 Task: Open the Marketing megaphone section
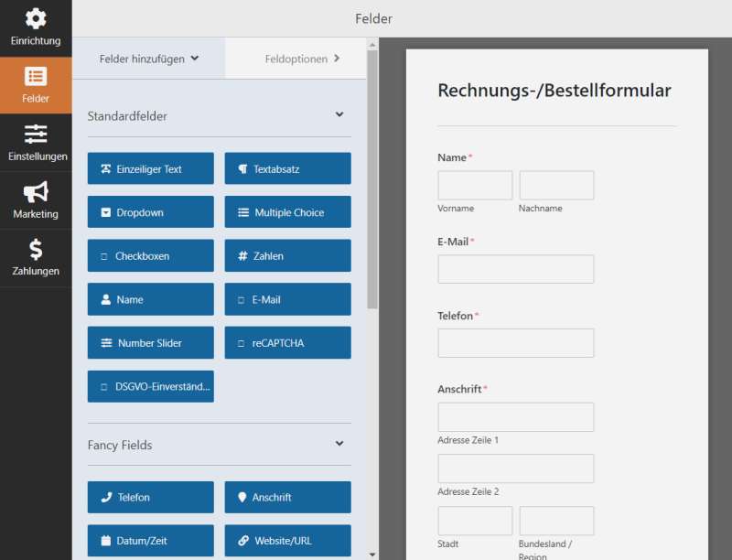tap(36, 200)
